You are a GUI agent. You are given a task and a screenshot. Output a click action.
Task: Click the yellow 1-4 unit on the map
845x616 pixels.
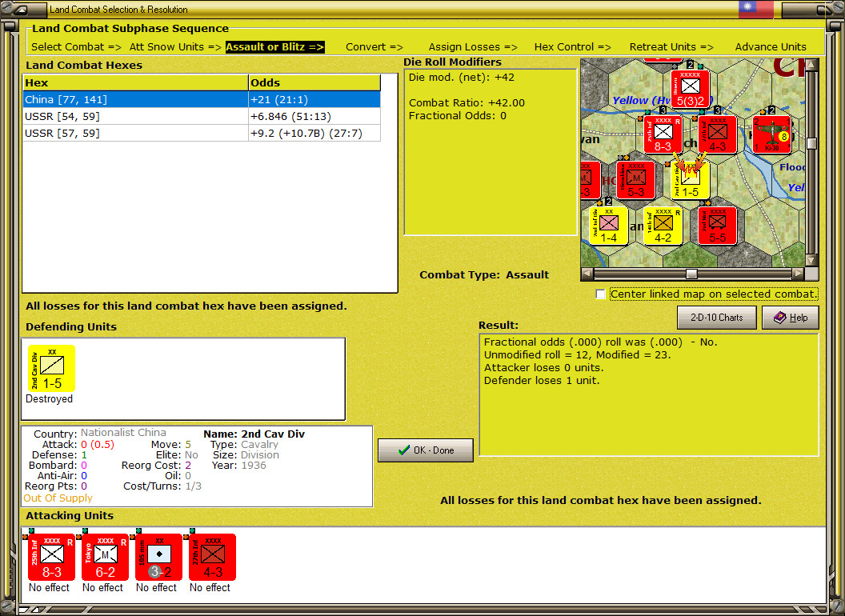click(608, 226)
